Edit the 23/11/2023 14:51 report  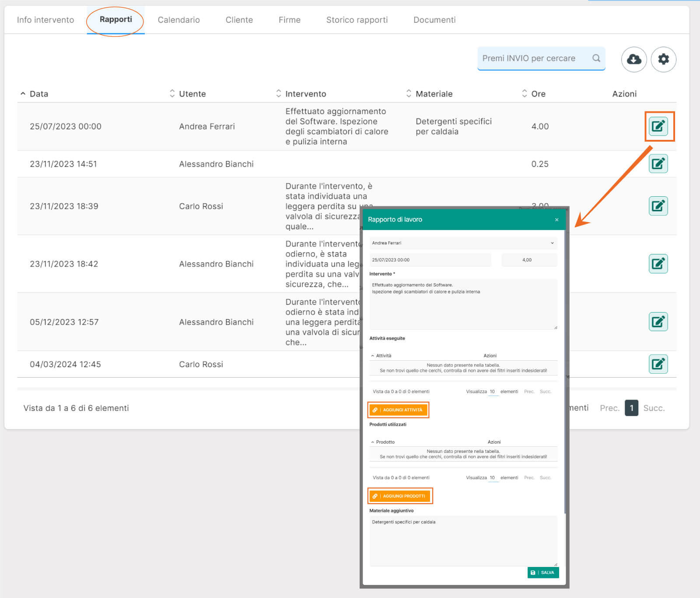coord(658,164)
